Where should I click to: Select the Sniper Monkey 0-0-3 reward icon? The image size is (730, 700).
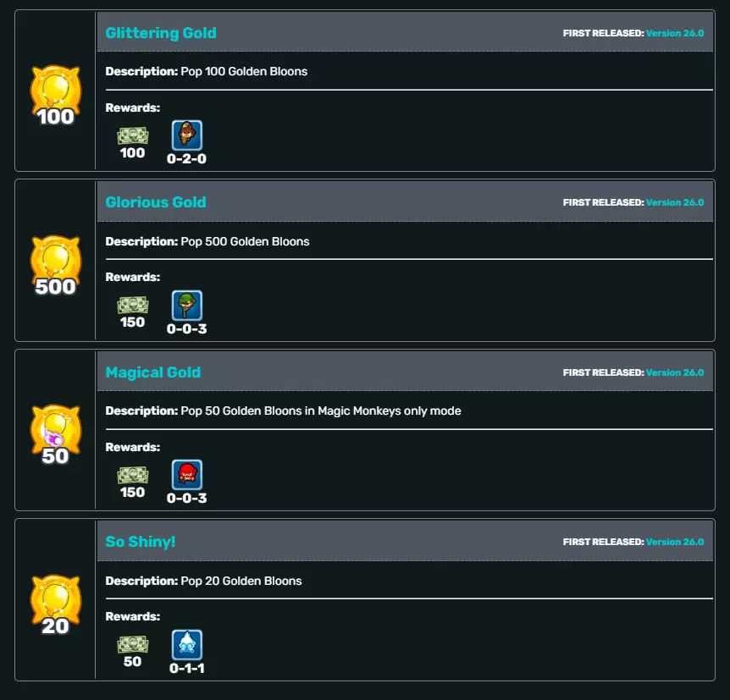tap(187, 306)
